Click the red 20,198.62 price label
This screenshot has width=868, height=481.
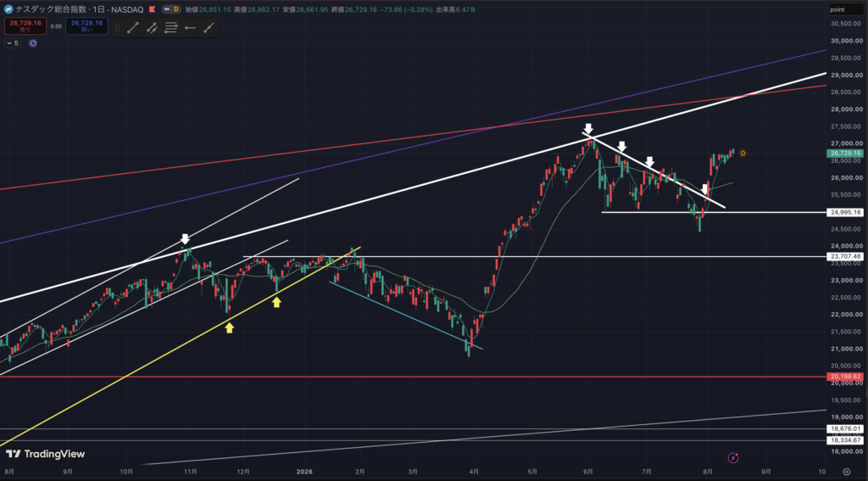[x=845, y=377]
